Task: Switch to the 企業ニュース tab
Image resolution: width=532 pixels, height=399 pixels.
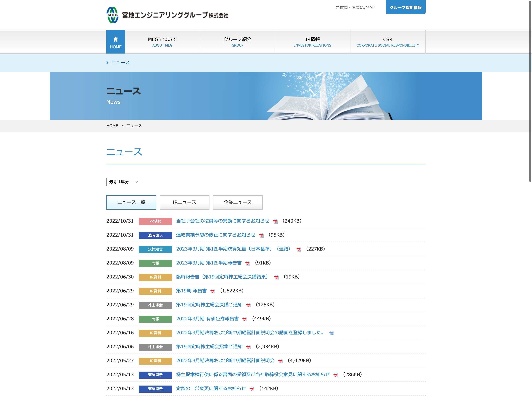Action: tap(238, 202)
